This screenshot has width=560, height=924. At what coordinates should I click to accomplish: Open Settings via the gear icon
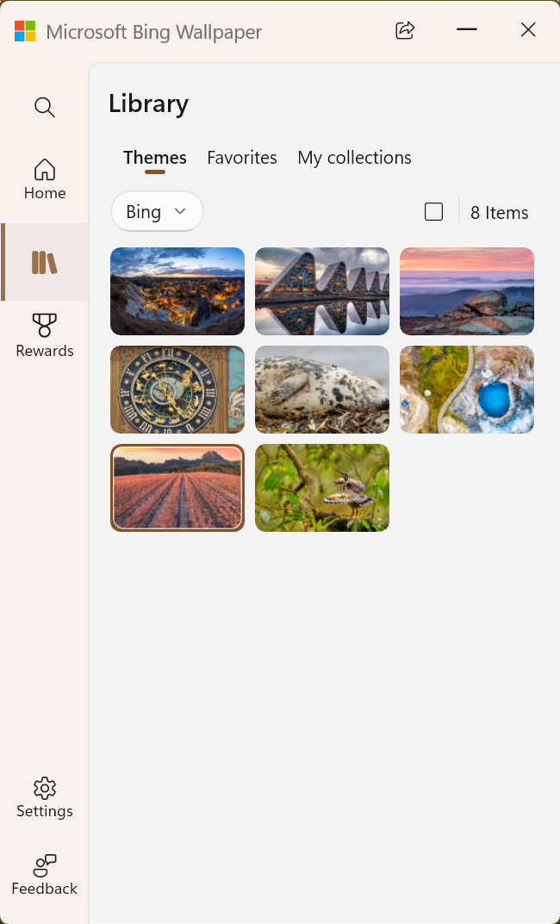[44, 788]
